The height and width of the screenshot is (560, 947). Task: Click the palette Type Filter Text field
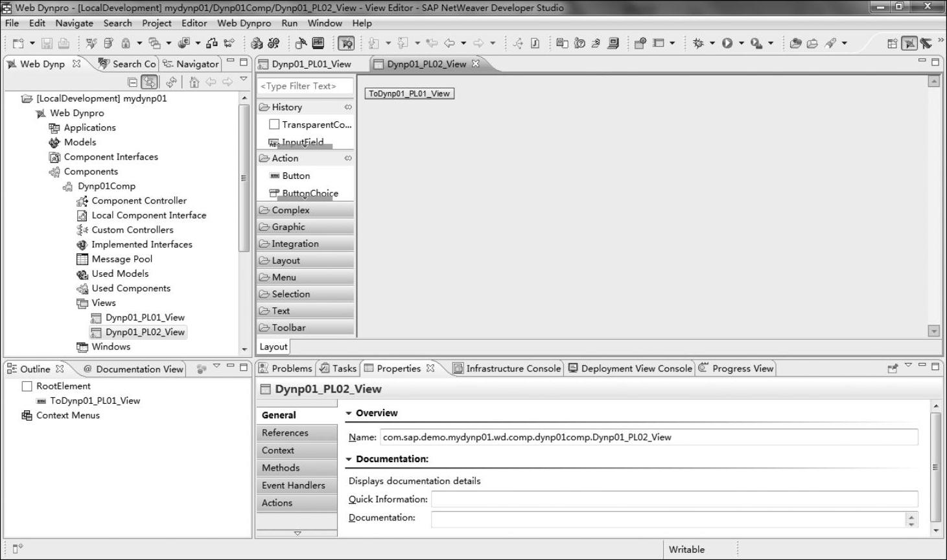[306, 86]
